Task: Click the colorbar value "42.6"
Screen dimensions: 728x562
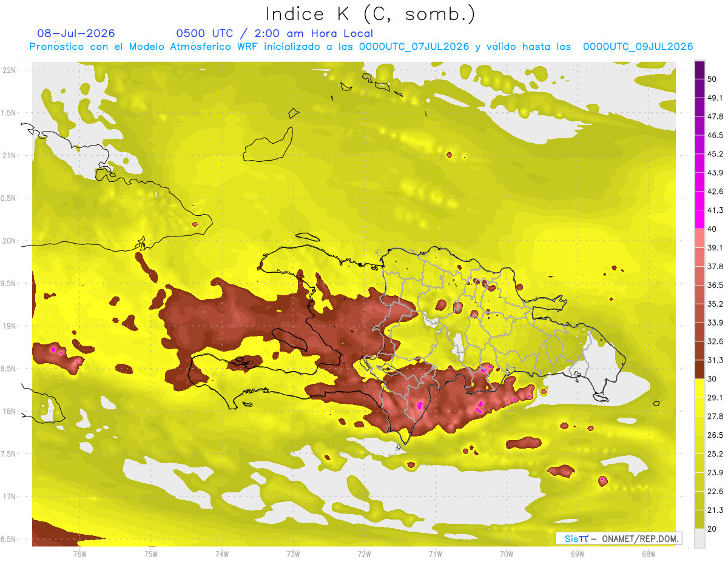Action: (715, 192)
